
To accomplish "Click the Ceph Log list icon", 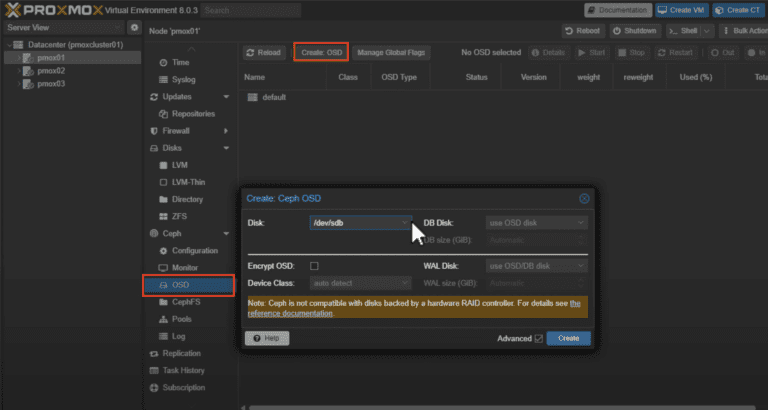I will pyautogui.click(x=164, y=337).
